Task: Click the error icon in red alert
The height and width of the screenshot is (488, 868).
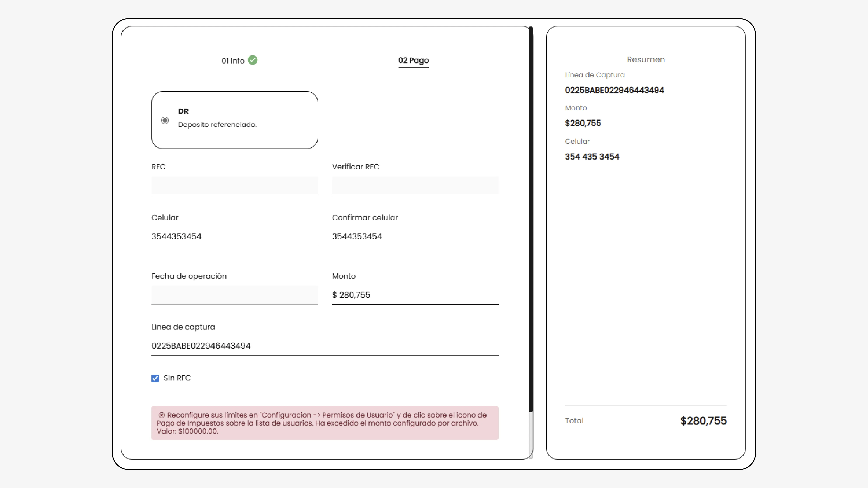Action: [161, 415]
